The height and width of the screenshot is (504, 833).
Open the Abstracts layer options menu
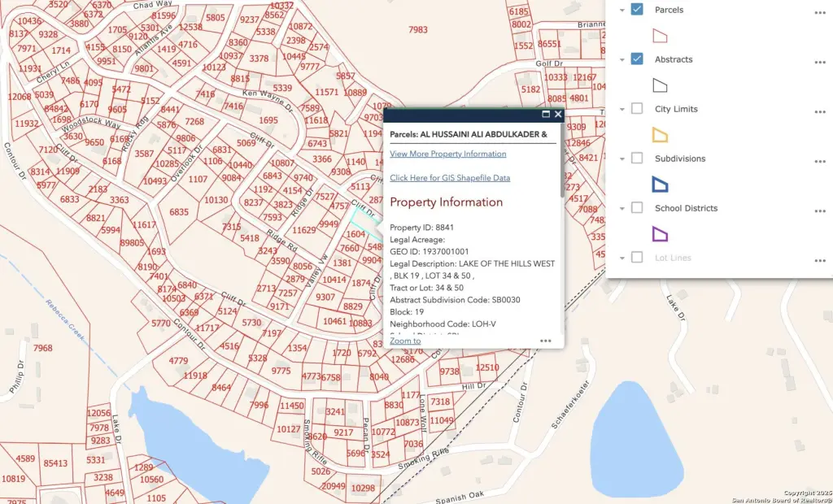coord(820,62)
